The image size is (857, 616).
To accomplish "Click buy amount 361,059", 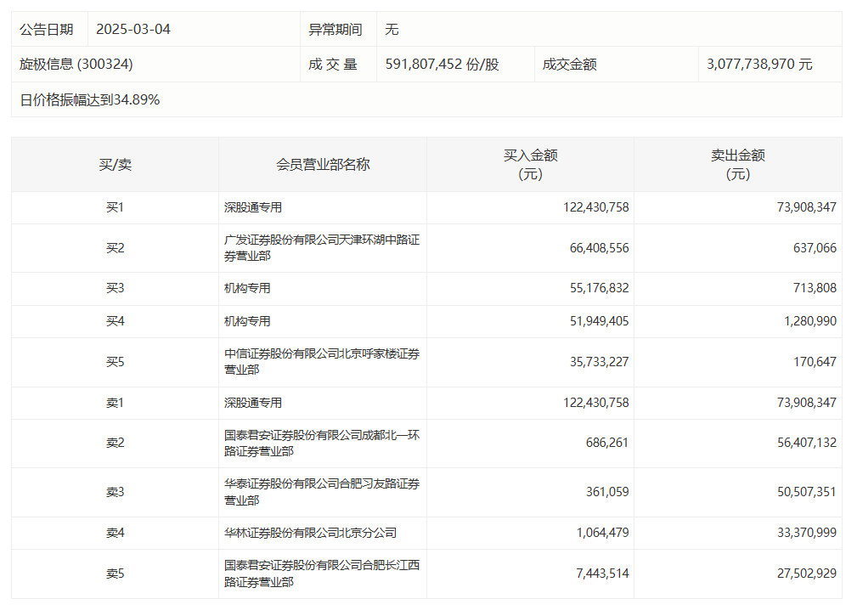I will [607, 492].
